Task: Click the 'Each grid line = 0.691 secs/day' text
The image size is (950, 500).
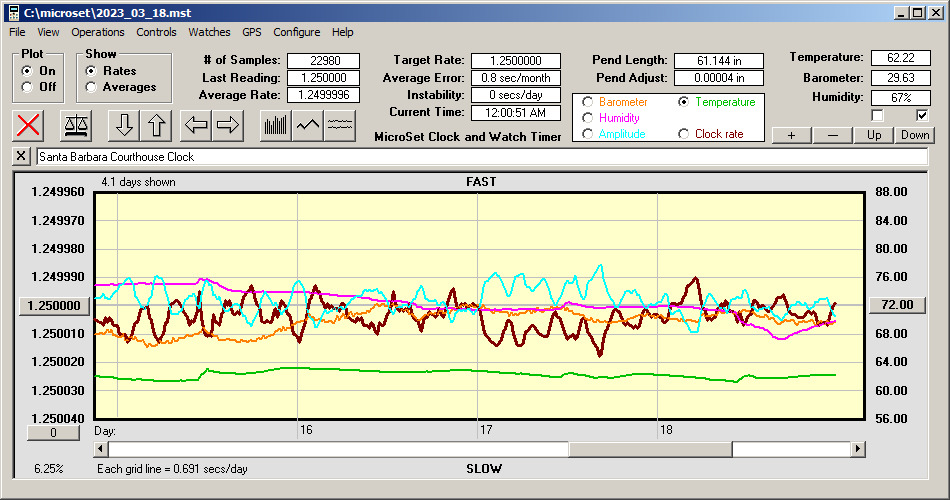Action: coord(172,468)
